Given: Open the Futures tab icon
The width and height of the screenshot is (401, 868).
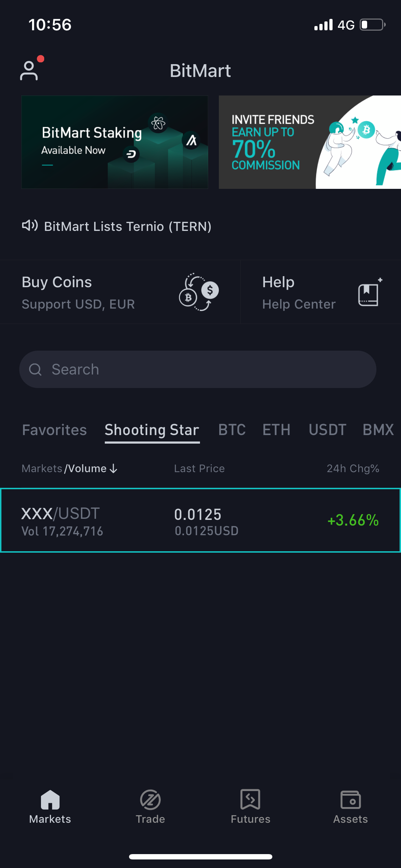Looking at the screenshot, I should coord(251,799).
